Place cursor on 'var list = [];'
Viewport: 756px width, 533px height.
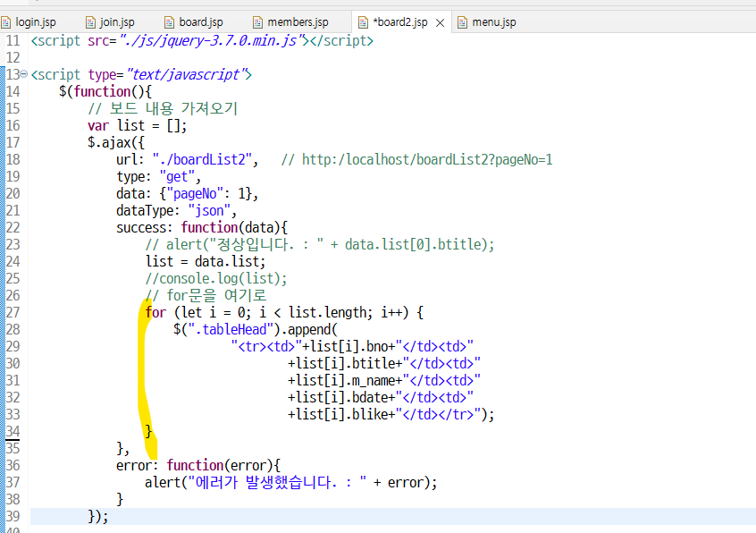137,126
